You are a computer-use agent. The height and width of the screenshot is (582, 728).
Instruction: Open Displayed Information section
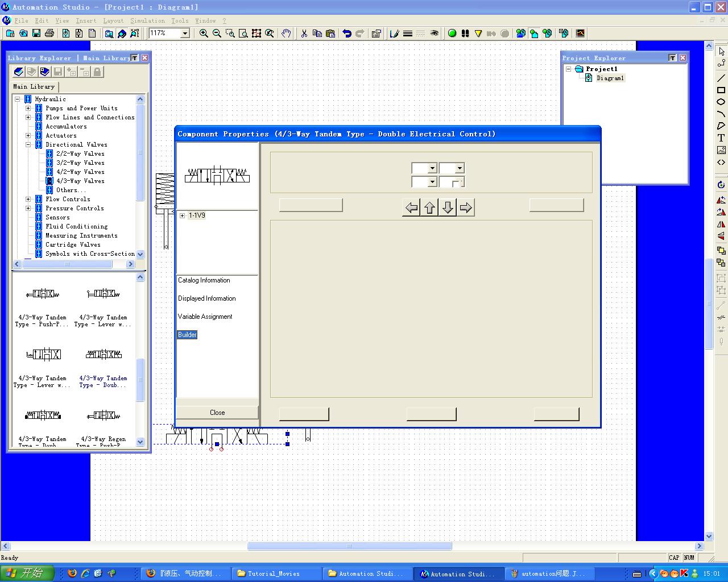(206, 298)
